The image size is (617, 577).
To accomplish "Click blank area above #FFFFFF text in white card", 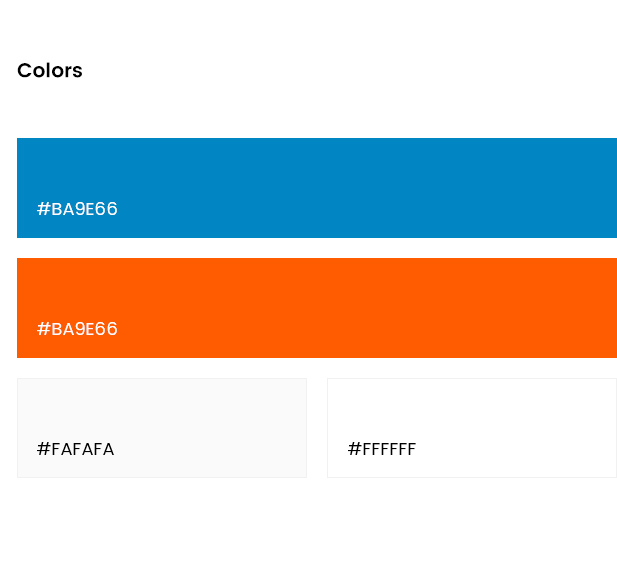I will (472, 407).
